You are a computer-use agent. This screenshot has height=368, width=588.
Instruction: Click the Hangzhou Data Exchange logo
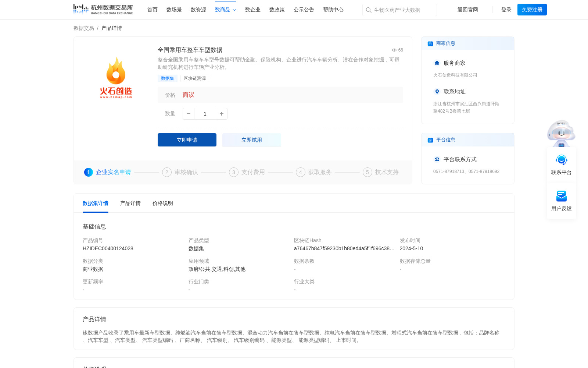pos(103,9)
